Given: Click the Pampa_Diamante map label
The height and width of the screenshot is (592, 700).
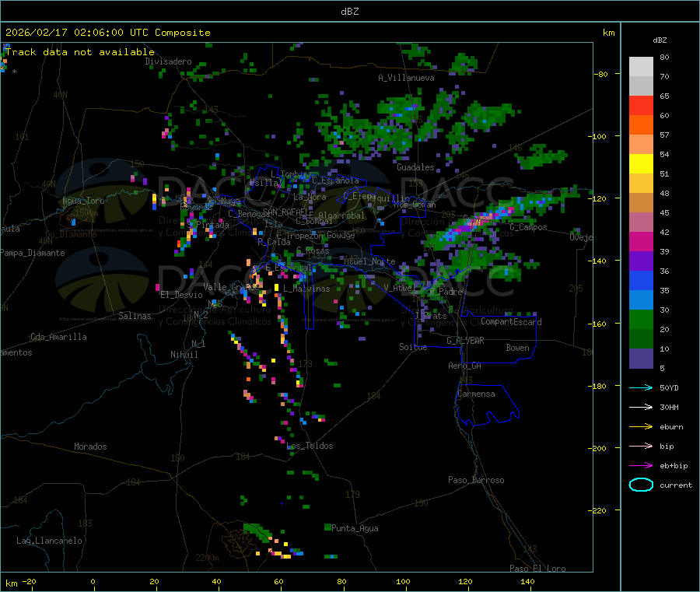Looking at the screenshot, I should pyautogui.click(x=33, y=253).
